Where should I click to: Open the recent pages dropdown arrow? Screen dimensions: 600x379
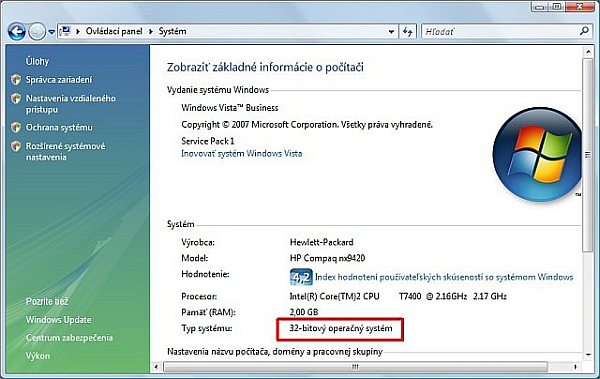point(52,32)
